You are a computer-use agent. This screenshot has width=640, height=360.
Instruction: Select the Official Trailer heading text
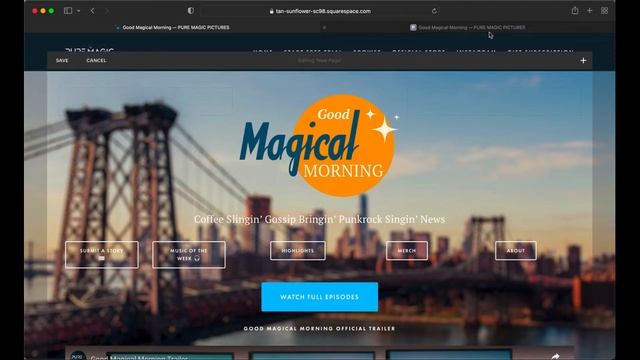tap(319, 328)
